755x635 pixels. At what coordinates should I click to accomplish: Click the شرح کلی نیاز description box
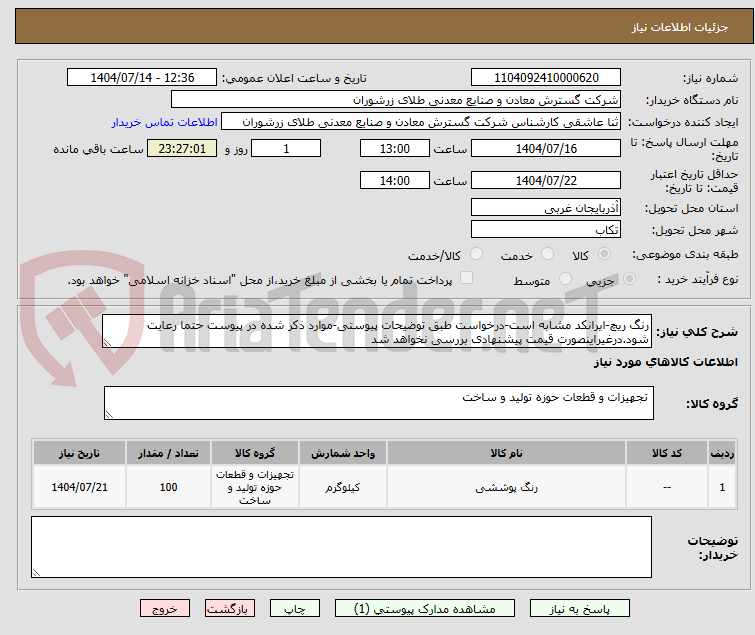pos(377,331)
